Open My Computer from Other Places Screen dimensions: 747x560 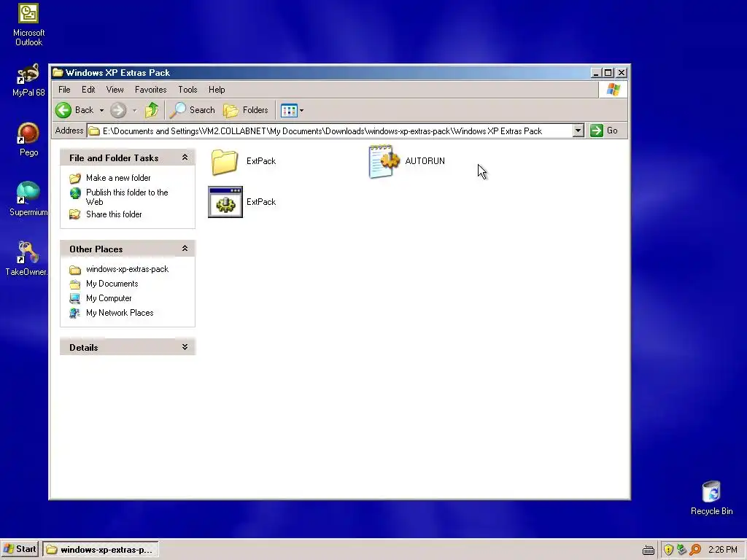[109, 298]
